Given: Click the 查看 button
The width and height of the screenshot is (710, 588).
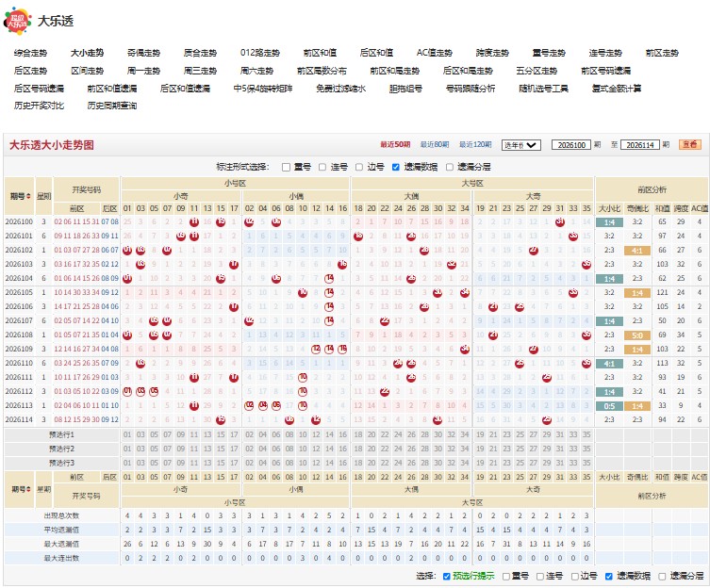Looking at the screenshot, I should coord(690,145).
